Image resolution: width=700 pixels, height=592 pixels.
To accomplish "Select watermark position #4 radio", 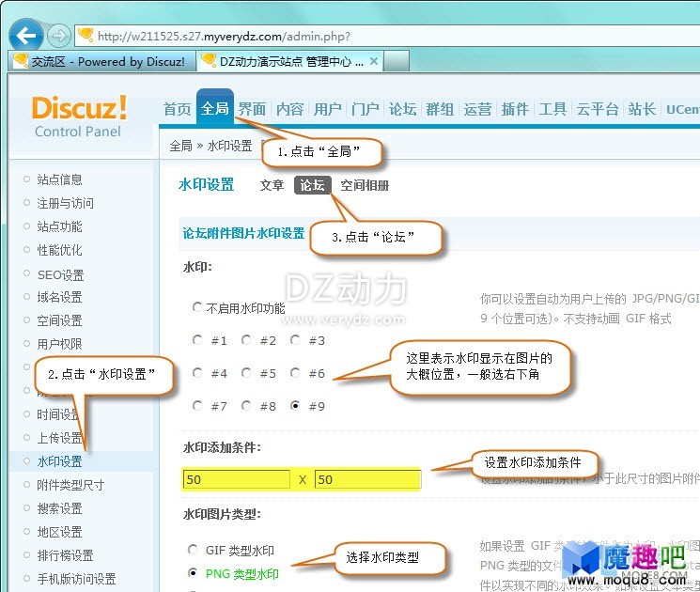I will point(197,372).
